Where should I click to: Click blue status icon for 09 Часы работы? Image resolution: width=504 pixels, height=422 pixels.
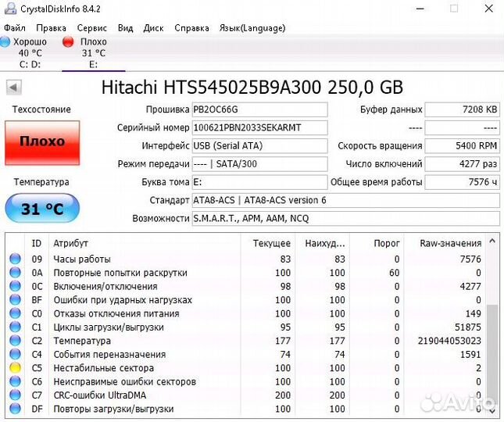(x=15, y=259)
